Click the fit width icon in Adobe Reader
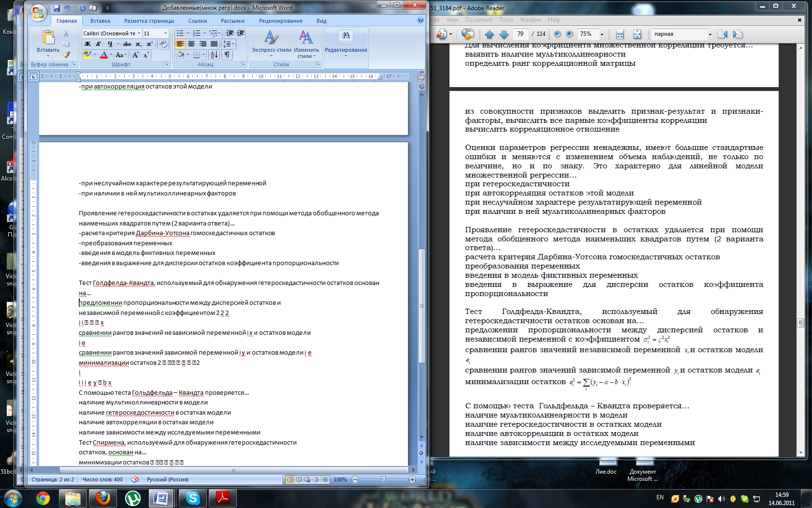 pyautogui.click(x=620, y=34)
